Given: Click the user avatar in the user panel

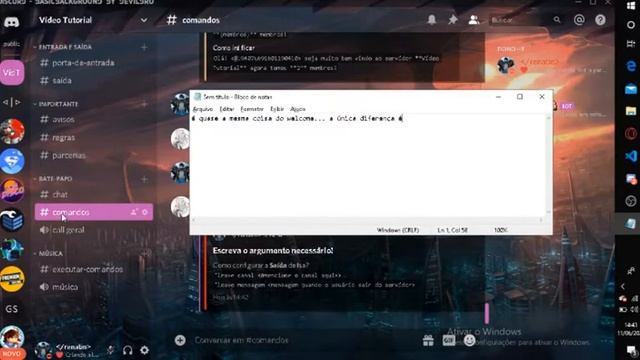Looking at the screenshot, I should (43, 350).
